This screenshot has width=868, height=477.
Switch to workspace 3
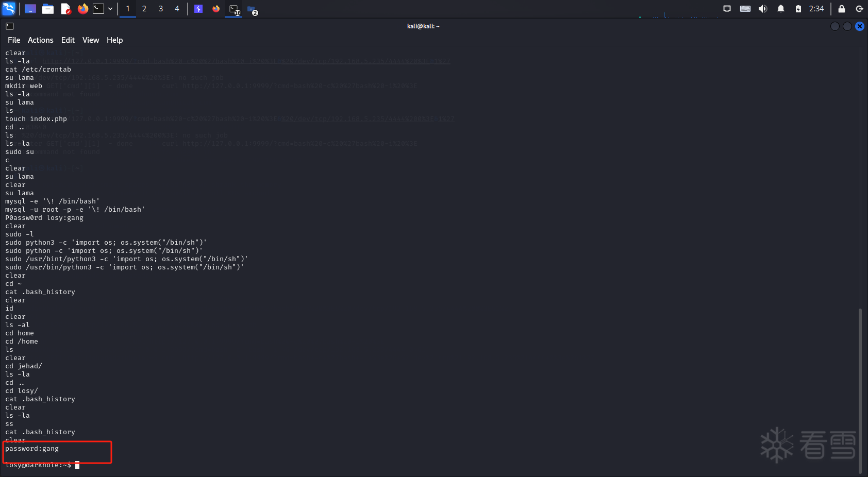[x=161, y=9]
